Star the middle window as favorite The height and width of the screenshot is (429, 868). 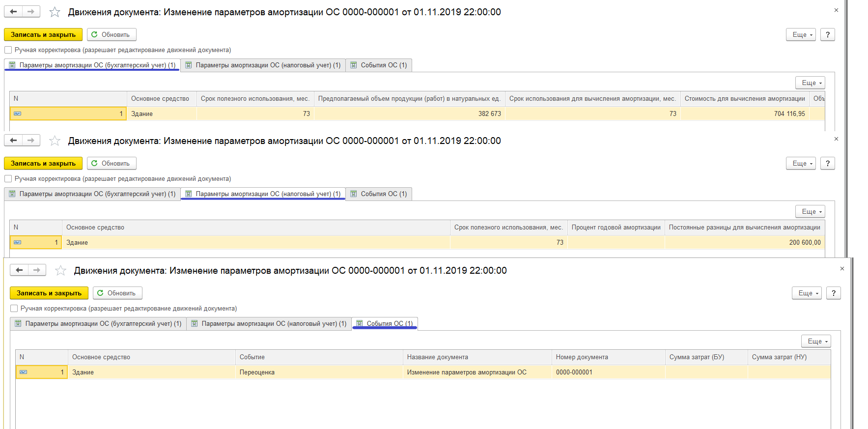coord(55,141)
